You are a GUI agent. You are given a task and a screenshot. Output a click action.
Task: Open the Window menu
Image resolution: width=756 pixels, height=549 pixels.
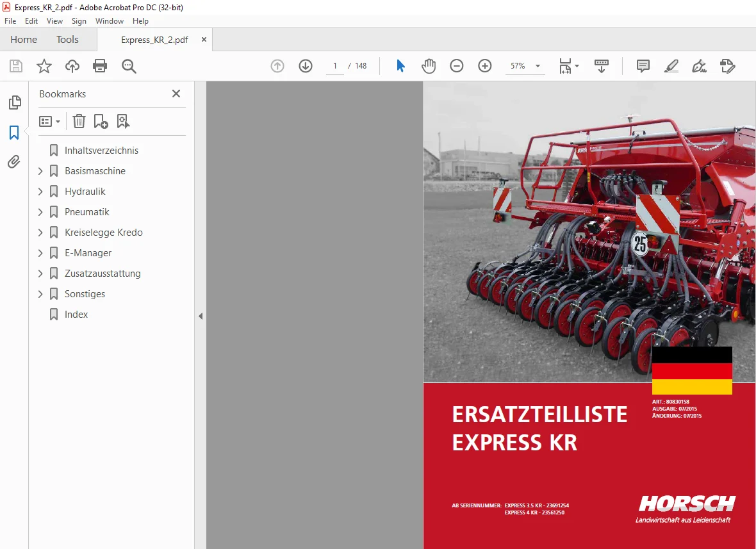click(x=110, y=21)
